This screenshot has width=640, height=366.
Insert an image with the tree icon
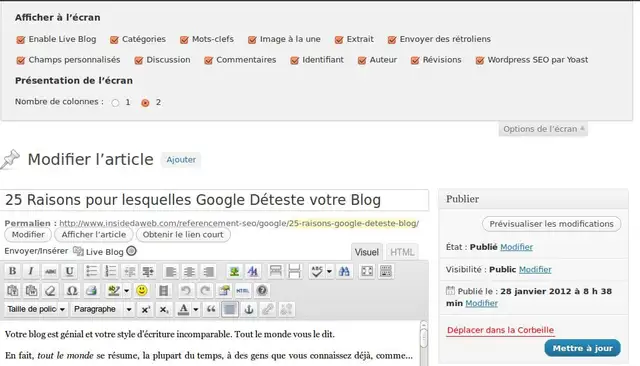[234, 271]
